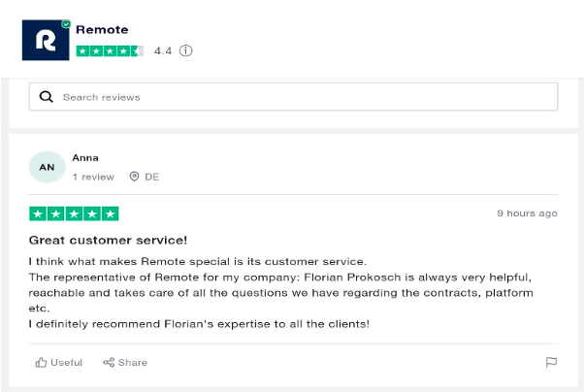Focus the Search reviews input field

pos(294,97)
